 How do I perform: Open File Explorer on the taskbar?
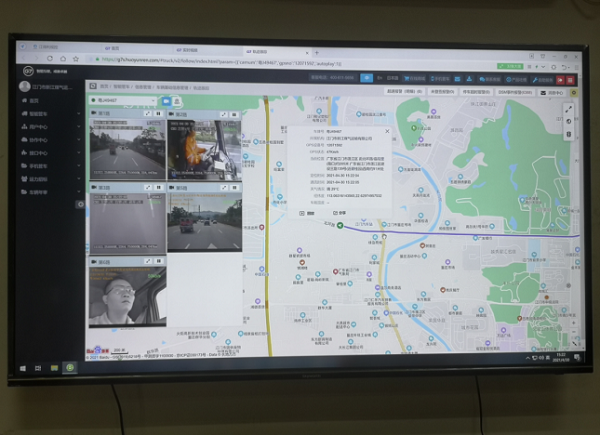(54, 368)
